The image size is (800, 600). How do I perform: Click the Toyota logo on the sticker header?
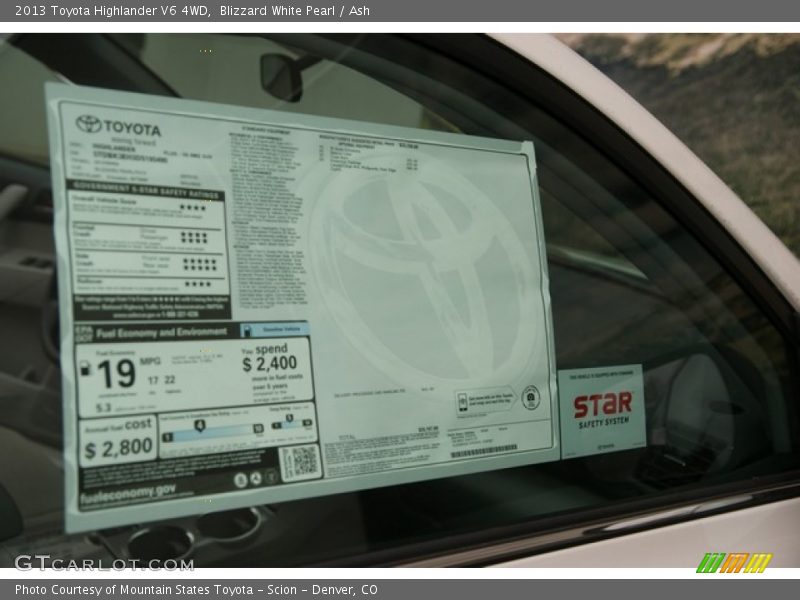click(117, 127)
